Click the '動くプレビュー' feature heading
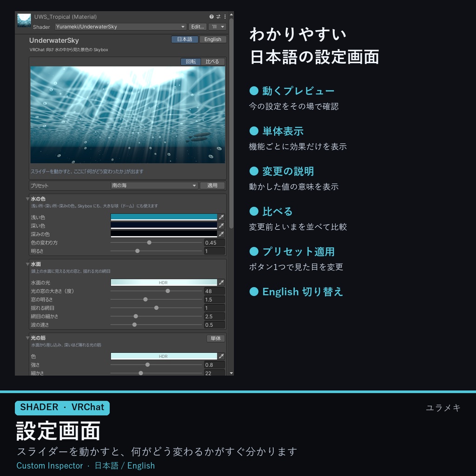Screen dimensions: 476x476 (298, 91)
